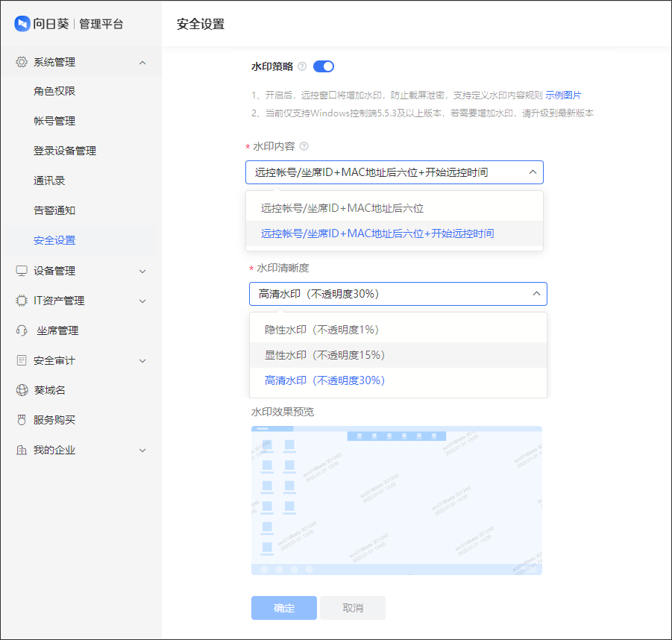Expand the 安全审计 submenu chevron
The width and height of the screenshot is (672, 640).
coord(142,361)
